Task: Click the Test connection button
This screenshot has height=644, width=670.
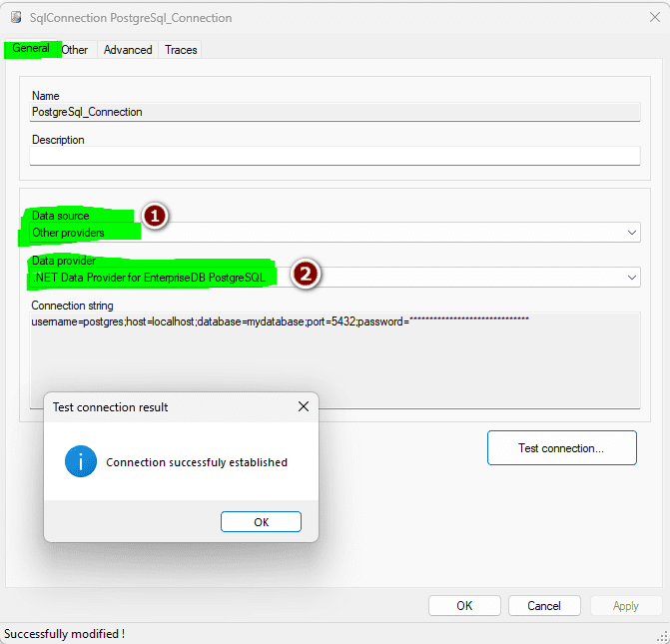Action: tap(562, 448)
